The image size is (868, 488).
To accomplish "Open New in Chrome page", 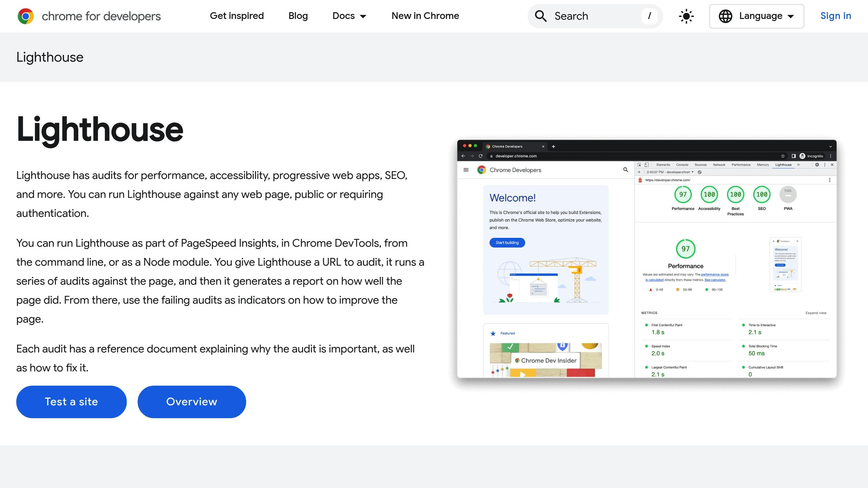I will tap(425, 16).
